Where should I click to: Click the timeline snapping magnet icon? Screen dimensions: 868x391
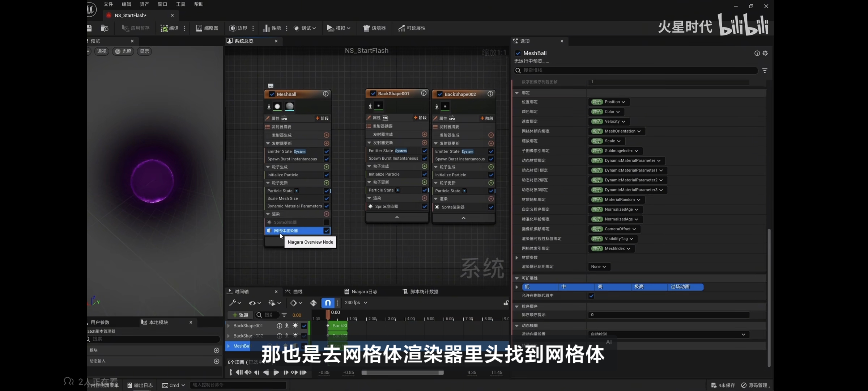[328, 303]
